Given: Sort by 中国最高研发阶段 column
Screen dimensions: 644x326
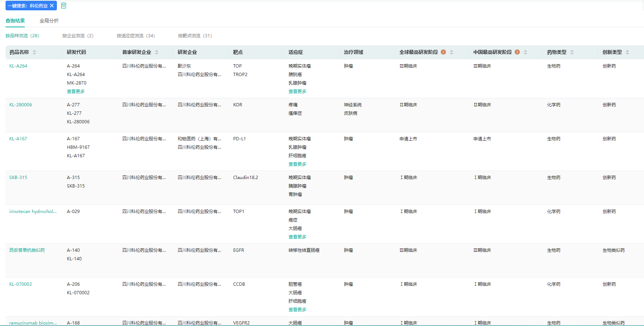Looking at the screenshot, I should (525, 52).
